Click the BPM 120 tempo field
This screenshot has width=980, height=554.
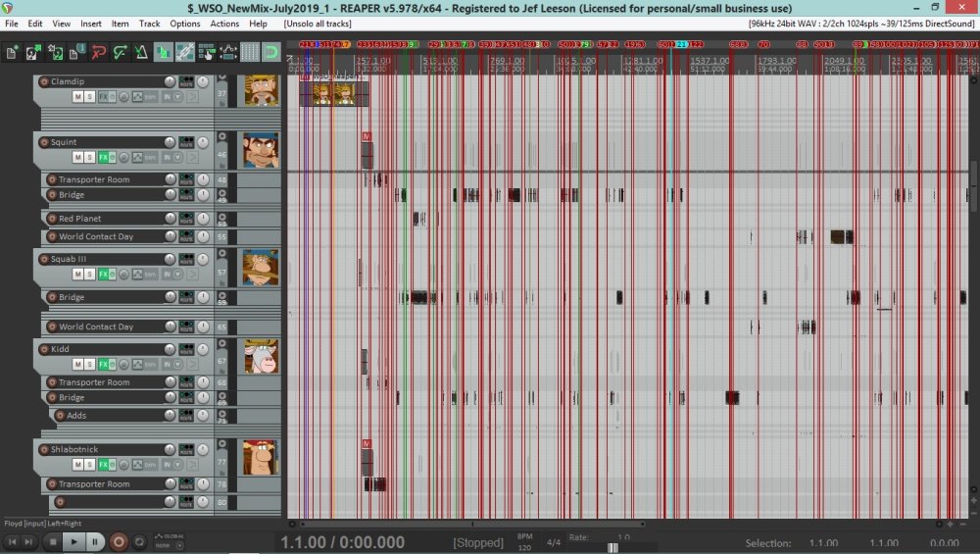[x=524, y=542]
